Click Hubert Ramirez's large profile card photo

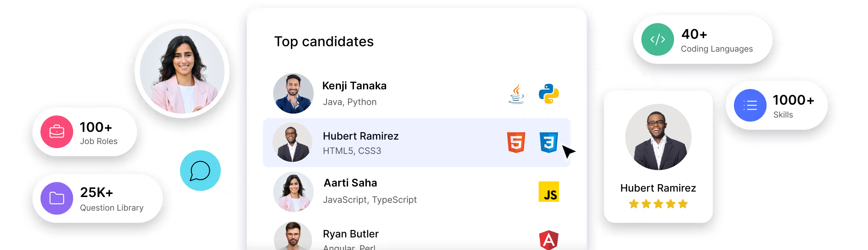click(658, 137)
